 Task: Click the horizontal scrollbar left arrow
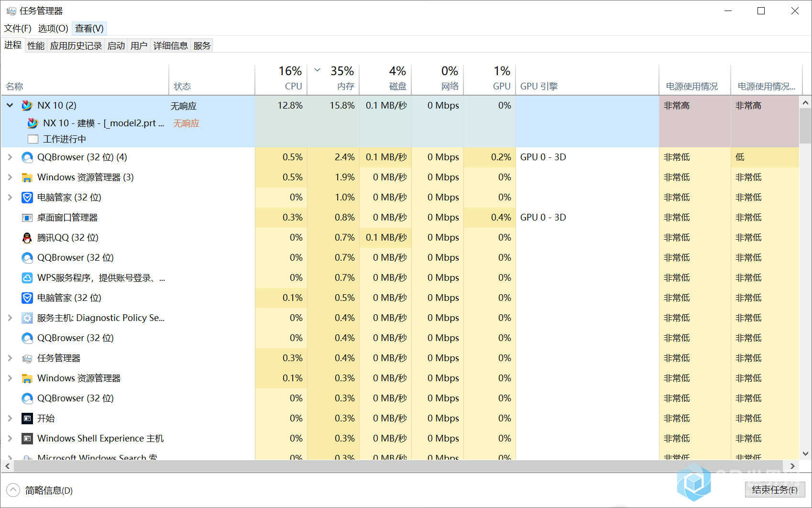[7, 466]
